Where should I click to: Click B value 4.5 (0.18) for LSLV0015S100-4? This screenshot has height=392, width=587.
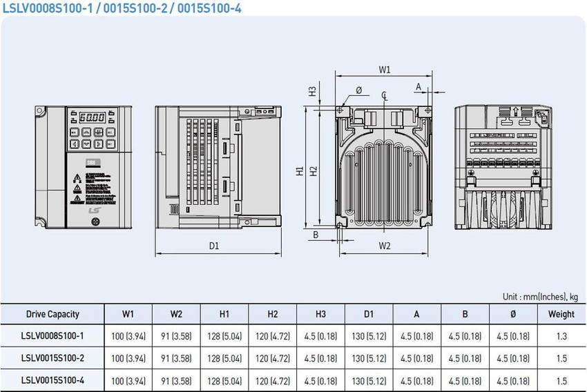tap(465, 381)
